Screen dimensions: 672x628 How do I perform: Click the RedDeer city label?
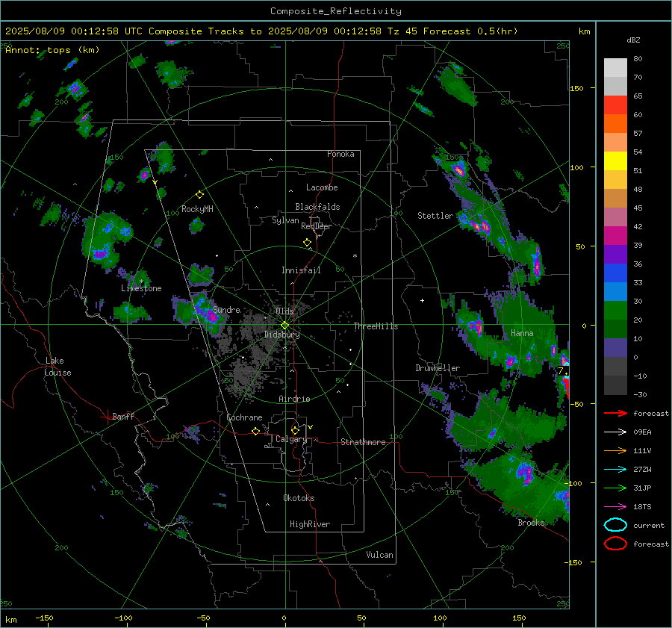pyautogui.click(x=317, y=226)
